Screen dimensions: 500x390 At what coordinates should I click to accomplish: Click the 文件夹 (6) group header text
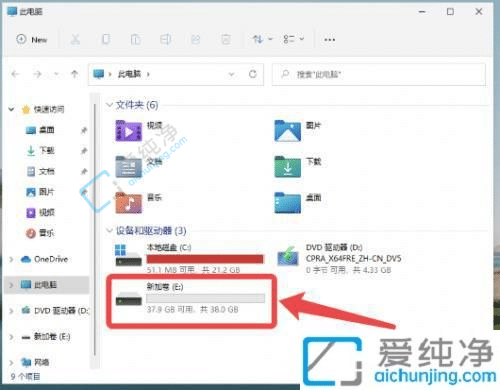137,105
